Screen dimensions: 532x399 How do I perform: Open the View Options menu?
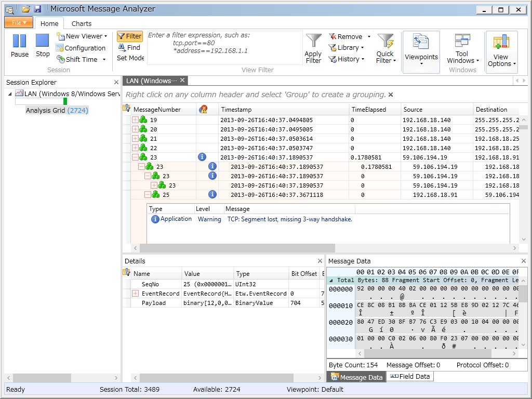pyautogui.click(x=501, y=51)
